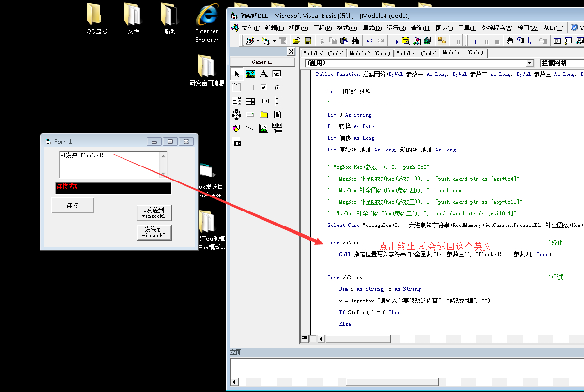
Task: Switch to the Module3 (Code) tab
Action: click(323, 53)
